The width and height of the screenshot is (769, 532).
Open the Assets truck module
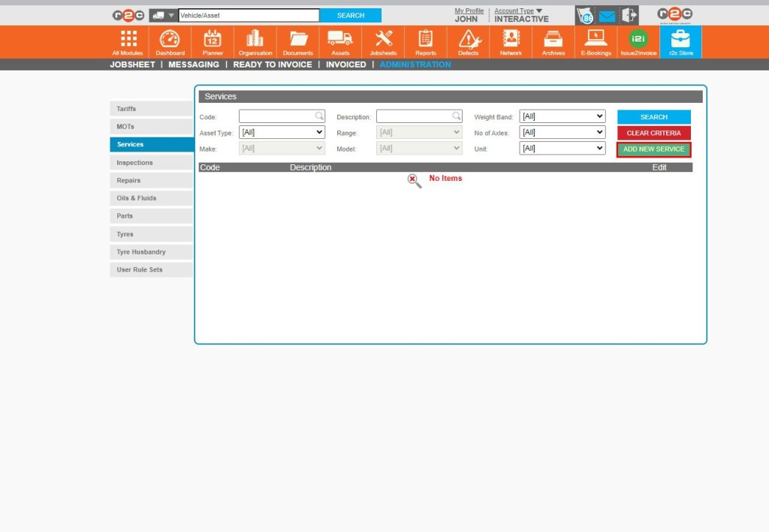pos(340,43)
